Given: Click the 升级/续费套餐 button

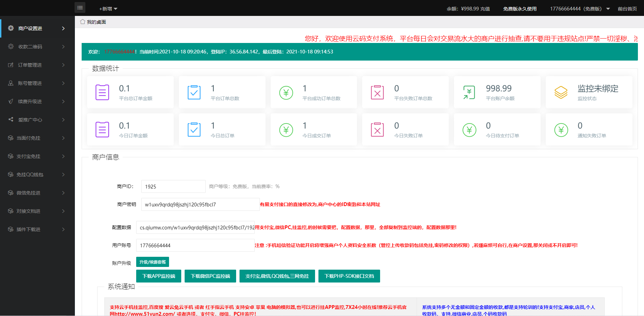Looking at the screenshot, I should [152, 262].
